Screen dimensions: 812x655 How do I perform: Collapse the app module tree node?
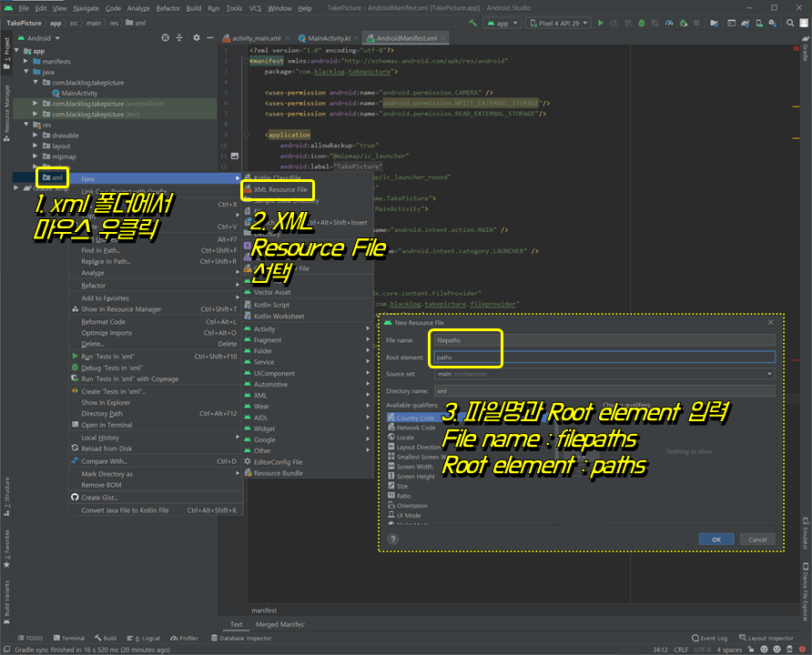(x=16, y=51)
